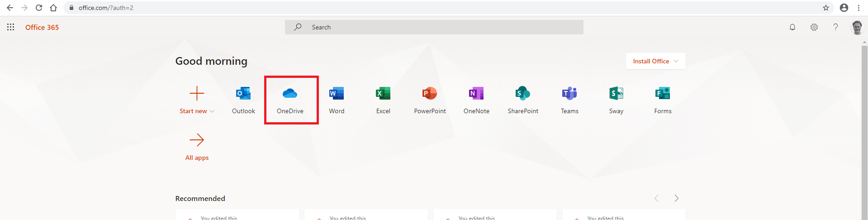Screen dimensions: 868x220
Task: Open PowerPoint
Action: 430,100
